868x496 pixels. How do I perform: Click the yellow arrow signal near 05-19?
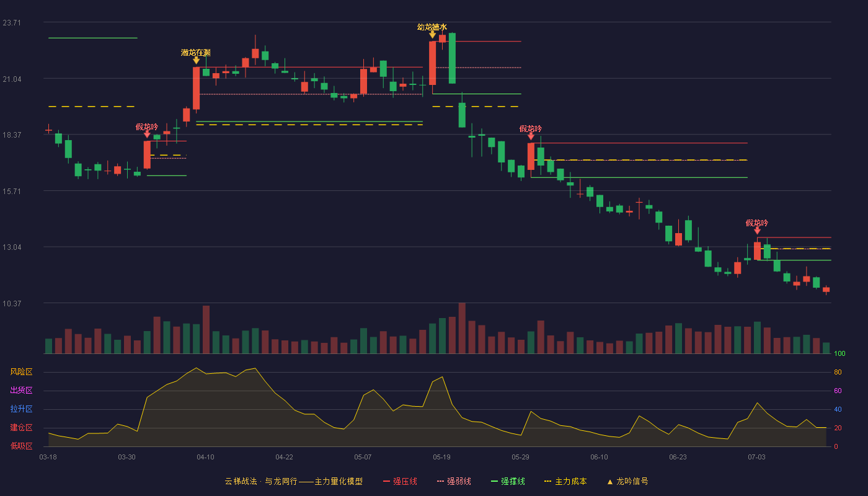coord(432,34)
